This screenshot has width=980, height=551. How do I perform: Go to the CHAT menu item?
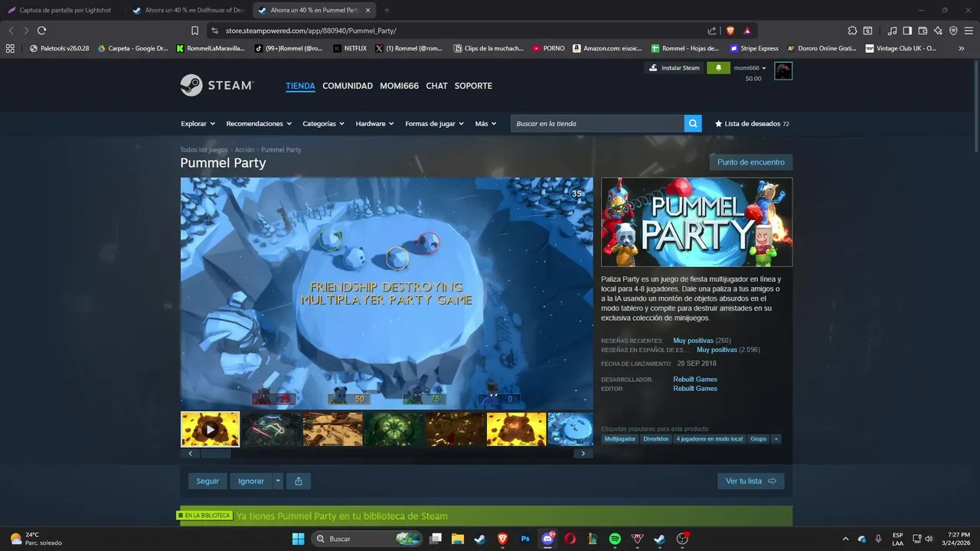(x=436, y=86)
